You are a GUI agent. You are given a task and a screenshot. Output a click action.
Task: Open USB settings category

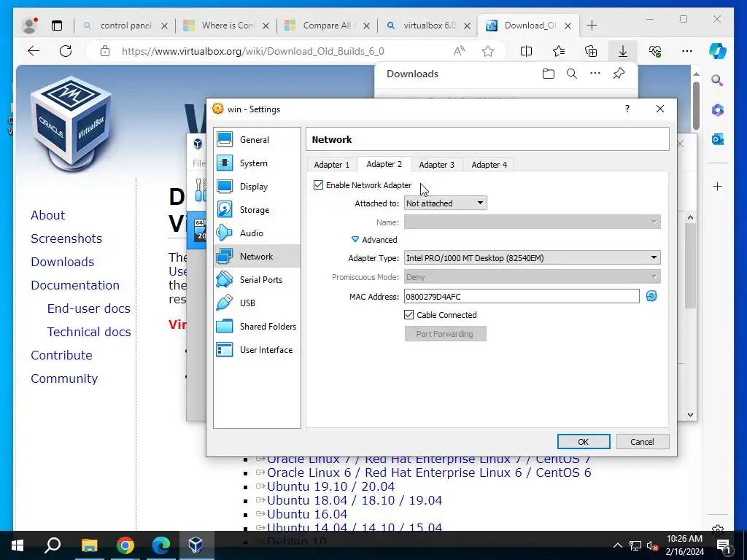(x=257, y=303)
